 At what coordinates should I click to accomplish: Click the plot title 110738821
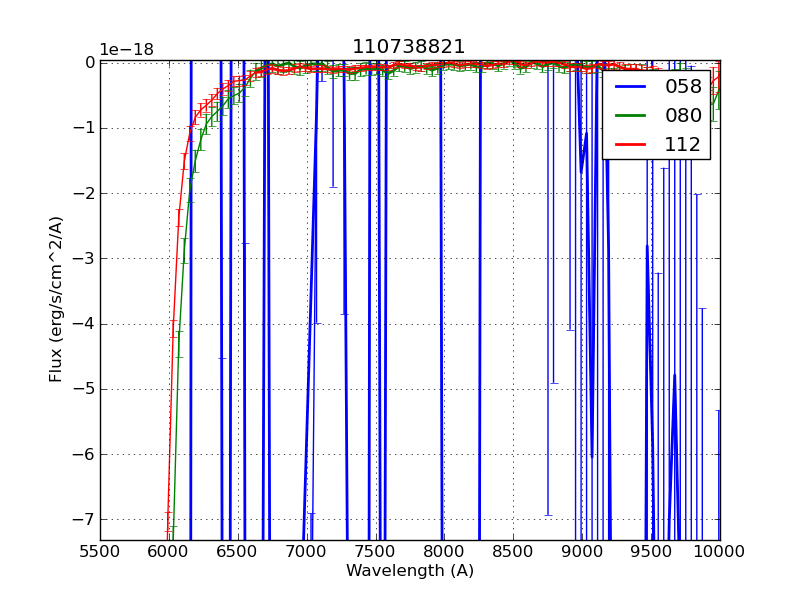click(x=408, y=47)
